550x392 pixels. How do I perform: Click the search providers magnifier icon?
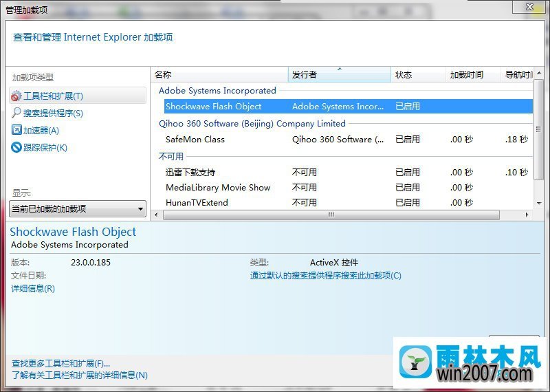(x=16, y=113)
